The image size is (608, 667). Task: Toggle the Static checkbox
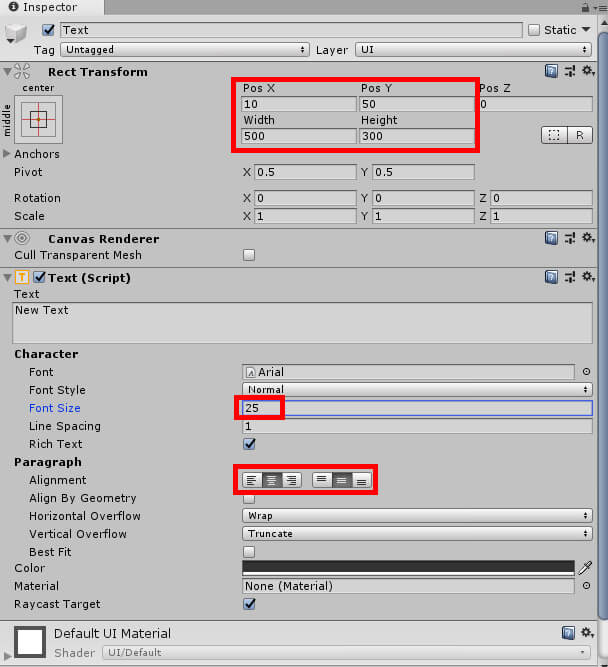[534, 30]
